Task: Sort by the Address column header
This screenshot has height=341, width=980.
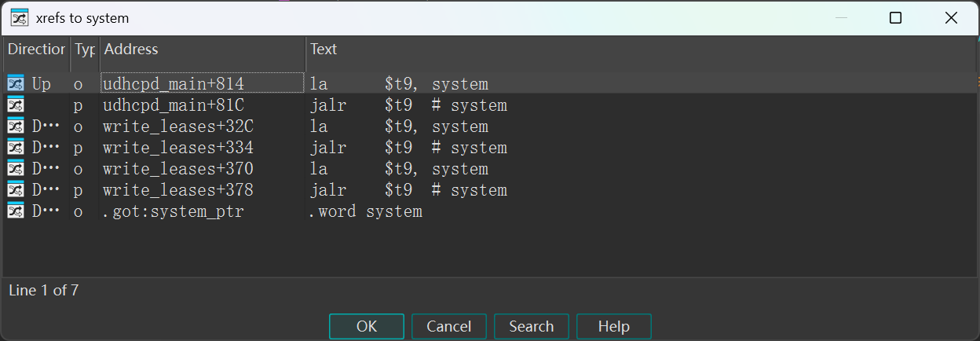Action: [203, 49]
